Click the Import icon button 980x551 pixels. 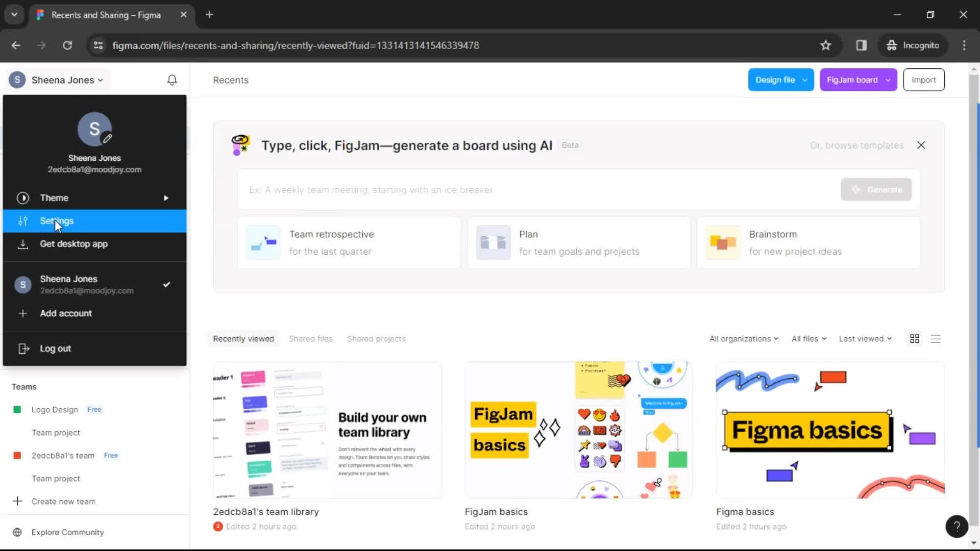pyautogui.click(x=924, y=80)
